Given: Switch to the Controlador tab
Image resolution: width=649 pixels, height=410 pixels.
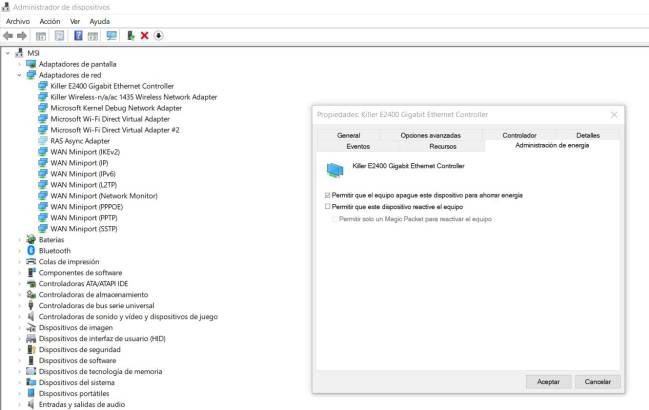Looking at the screenshot, I should pyautogui.click(x=519, y=135).
